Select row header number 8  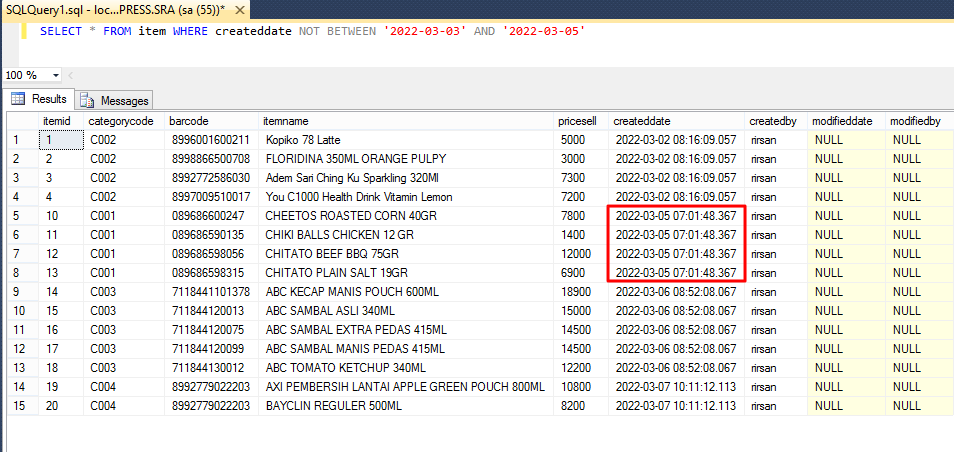(23, 273)
